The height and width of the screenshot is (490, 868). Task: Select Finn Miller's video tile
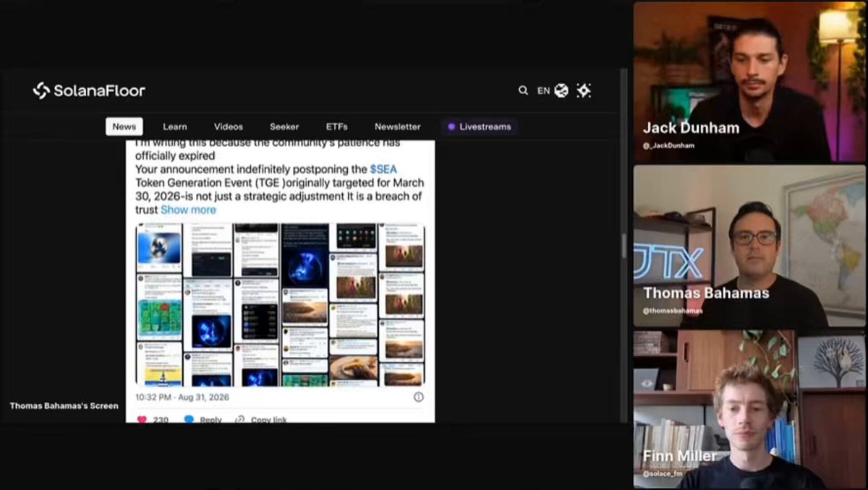point(749,409)
